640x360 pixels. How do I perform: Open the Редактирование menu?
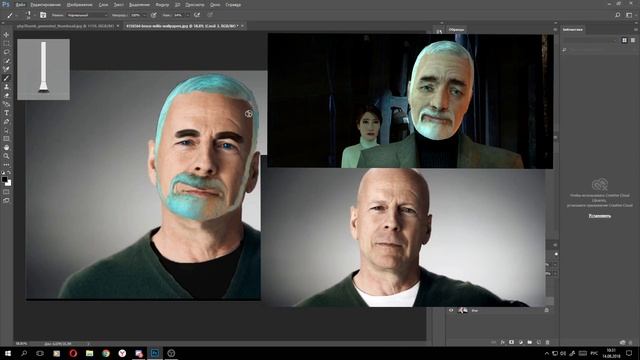tap(45, 5)
